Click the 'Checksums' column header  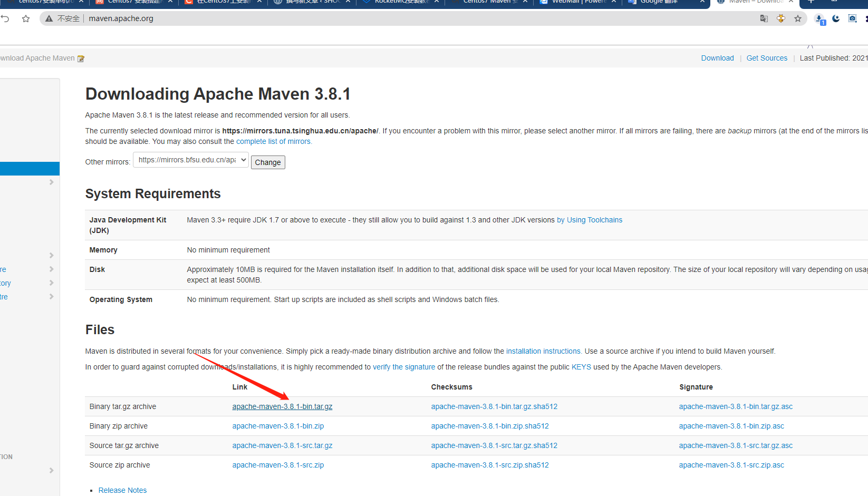(x=451, y=387)
